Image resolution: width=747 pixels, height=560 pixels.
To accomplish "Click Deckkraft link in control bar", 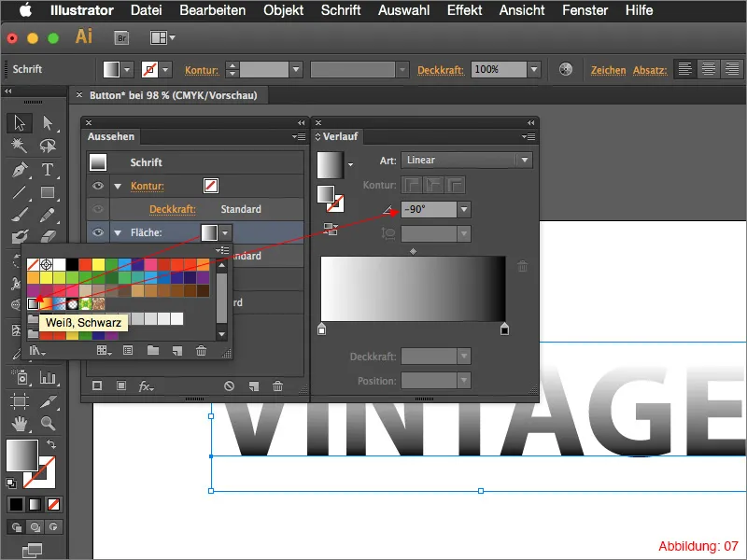I will pyautogui.click(x=441, y=70).
